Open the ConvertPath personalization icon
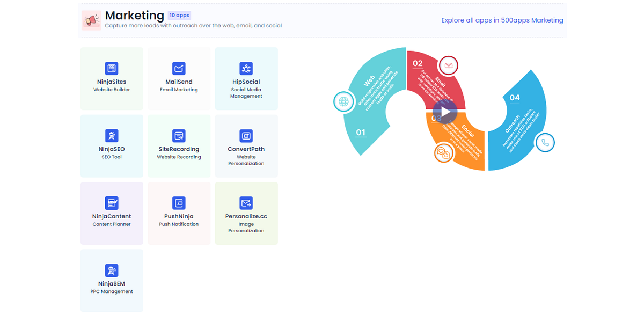 [x=246, y=136]
